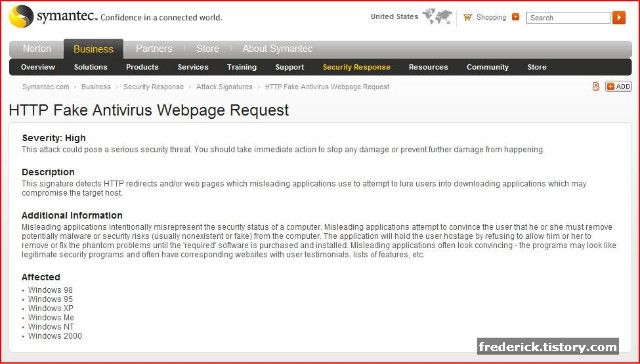Open the Shopping link

(491, 17)
